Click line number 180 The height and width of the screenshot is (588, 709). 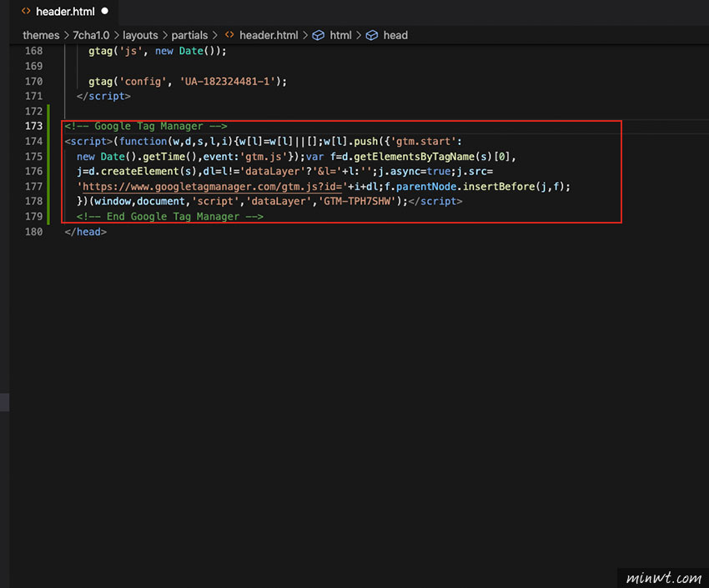(34, 232)
